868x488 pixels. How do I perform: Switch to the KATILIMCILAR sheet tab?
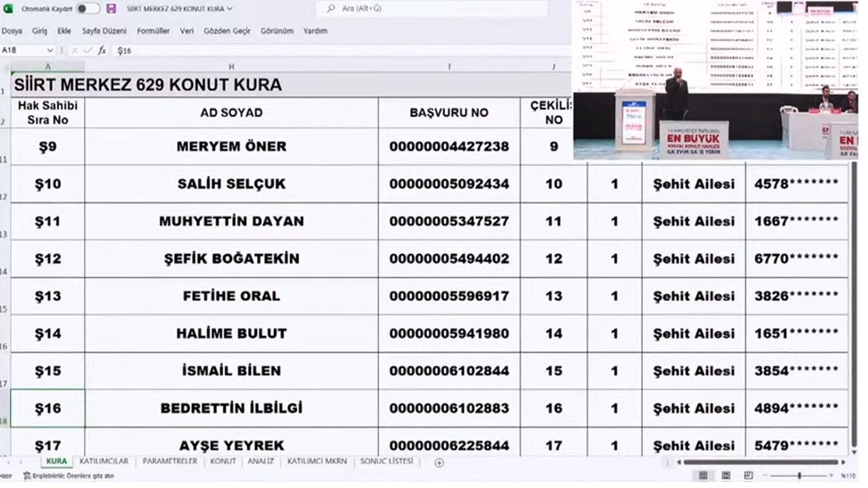[104, 461]
